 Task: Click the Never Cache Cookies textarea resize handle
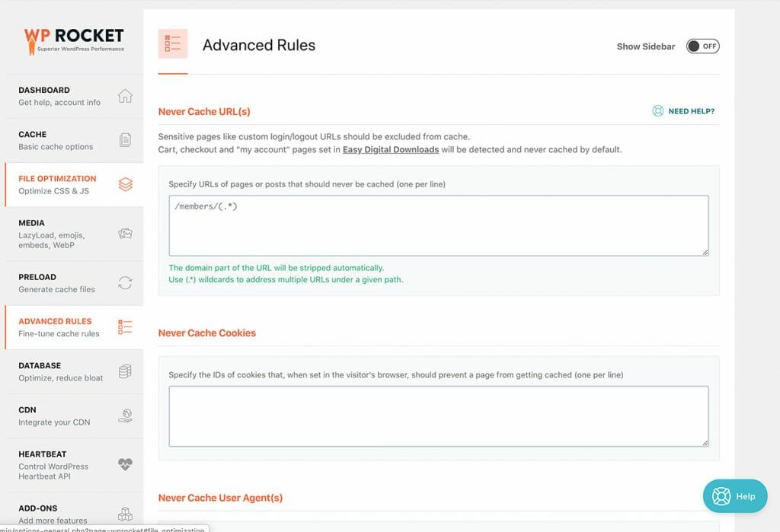coord(705,443)
